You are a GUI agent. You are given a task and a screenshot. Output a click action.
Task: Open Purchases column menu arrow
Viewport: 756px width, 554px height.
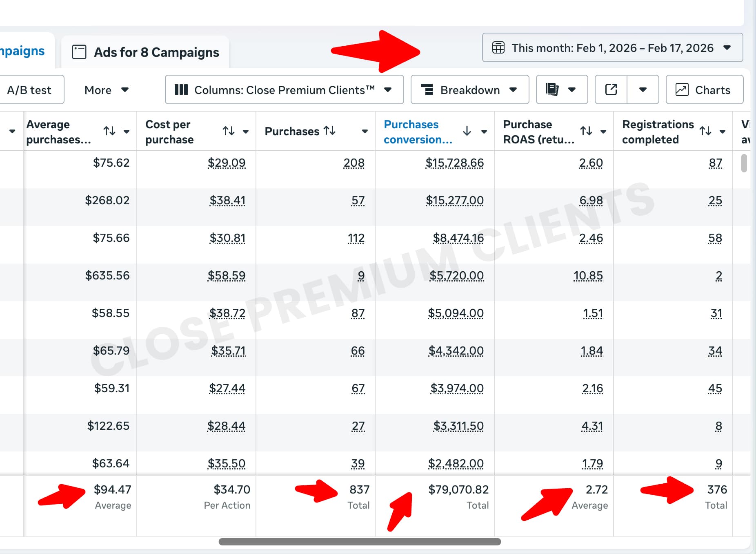point(365,132)
